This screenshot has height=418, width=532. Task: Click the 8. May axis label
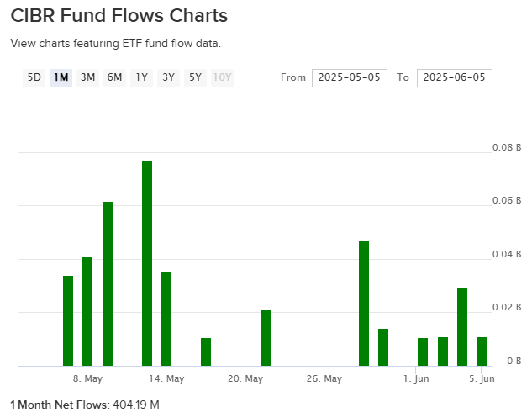click(x=87, y=378)
